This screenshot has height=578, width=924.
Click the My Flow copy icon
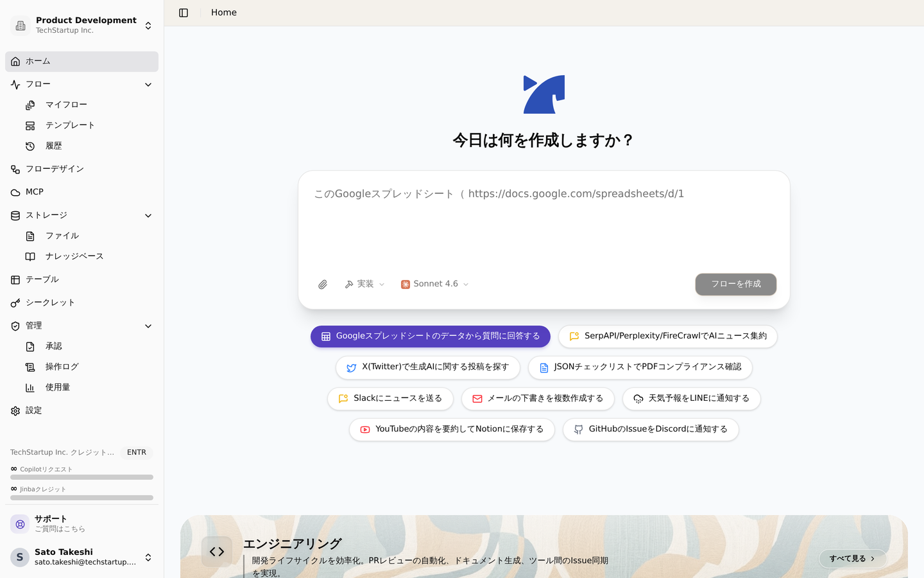pos(30,105)
